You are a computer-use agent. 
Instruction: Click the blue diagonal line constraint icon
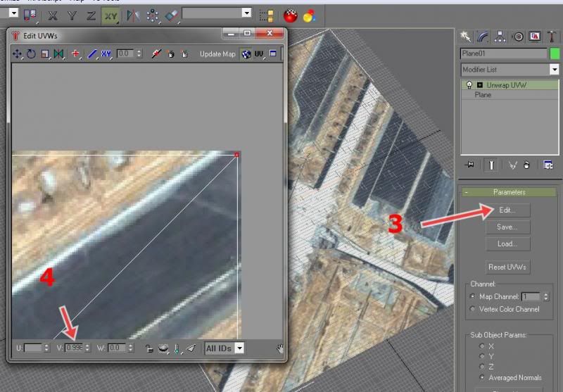[92, 54]
